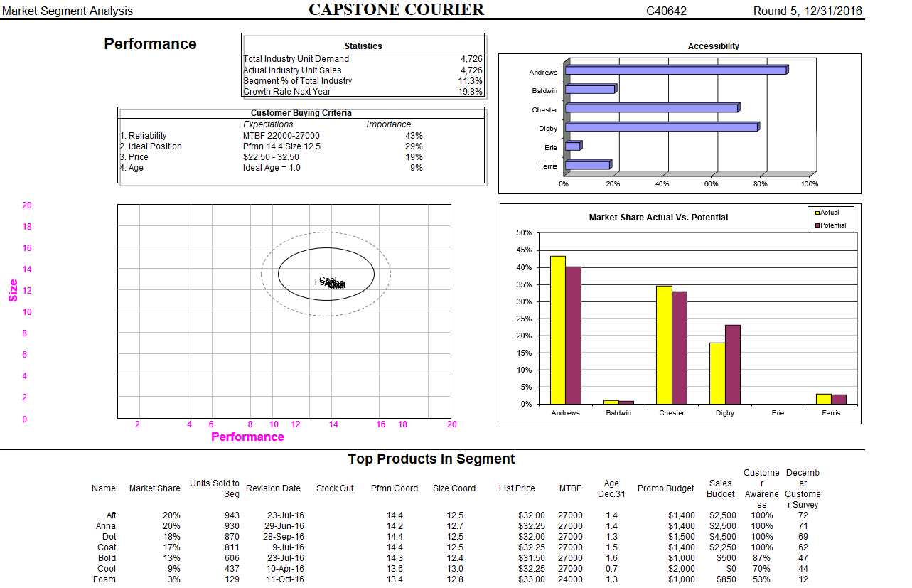Click the Units Sold to Seg column header
912x588 pixels.
(214, 488)
